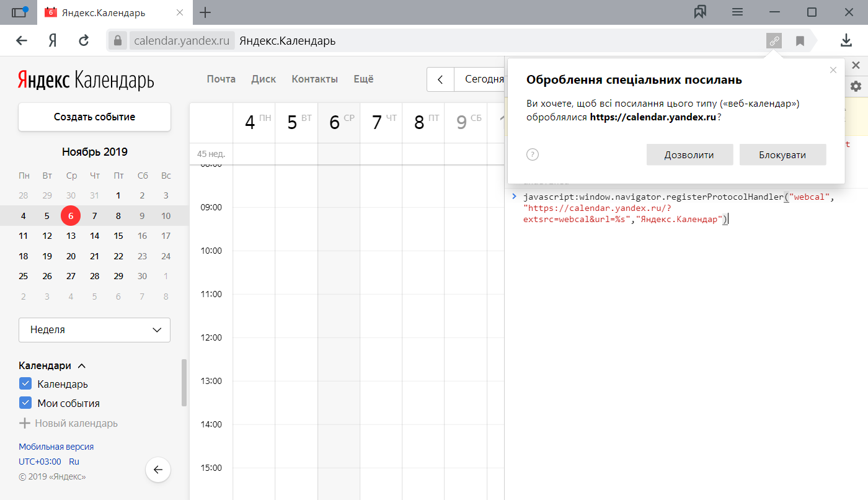Image resolution: width=868 pixels, height=500 pixels.
Task: Click the Ноябрь 2019 month title
Action: [94, 152]
